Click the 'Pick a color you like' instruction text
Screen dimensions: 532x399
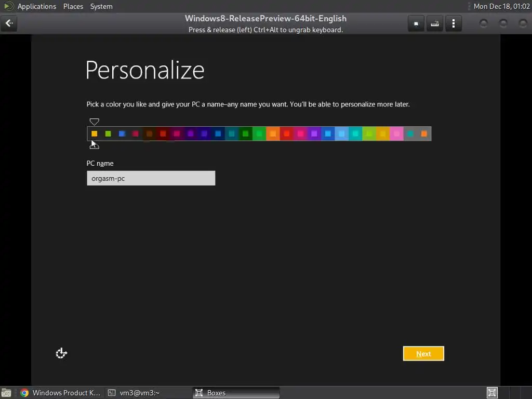point(248,104)
